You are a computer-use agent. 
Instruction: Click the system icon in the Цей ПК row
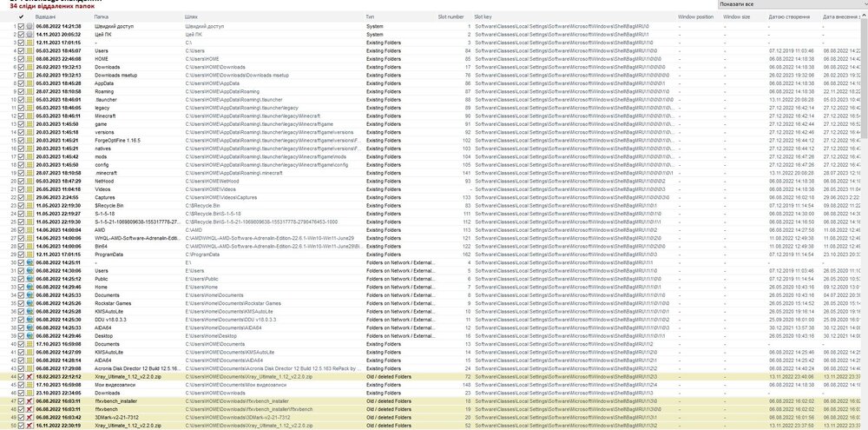(x=30, y=35)
